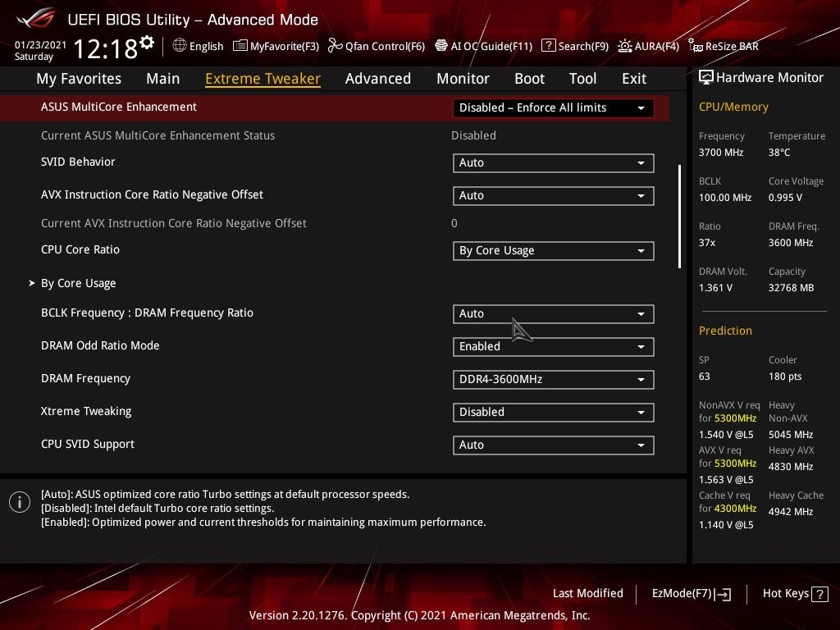This screenshot has width=840, height=630.
Task: Click the AURA lighting icon
Action: click(624, 46)
